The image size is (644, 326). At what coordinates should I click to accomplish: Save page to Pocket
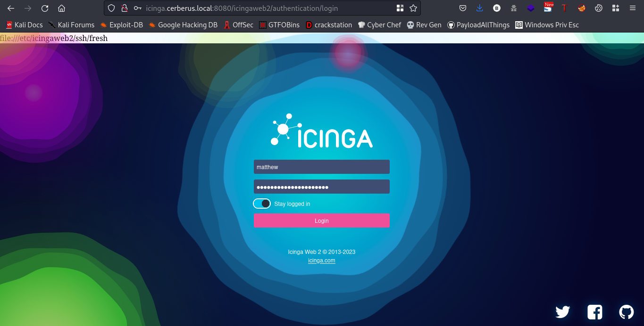[x=463, y=8]
